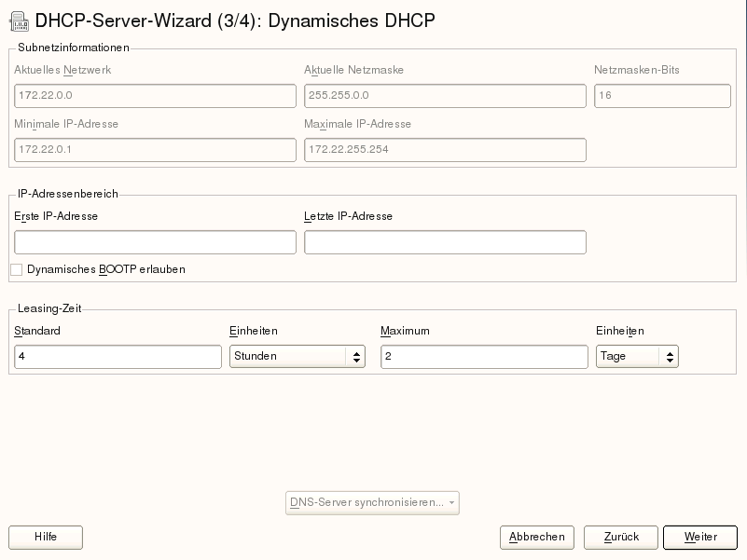747x560 pixels.
Task: Expand DNS-Server synchronisieren menu button
Action: pos(372,503)
